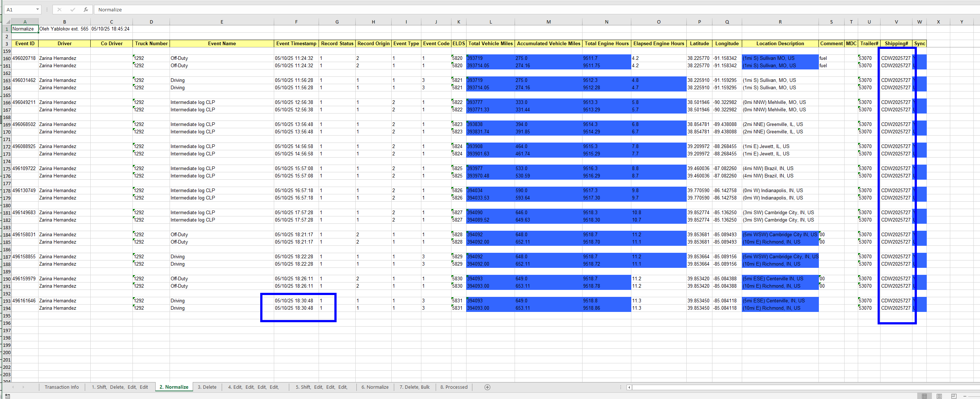Click macro recording icon in status bar
Screen dimensions: 980x399
click(x=7, y=396)
